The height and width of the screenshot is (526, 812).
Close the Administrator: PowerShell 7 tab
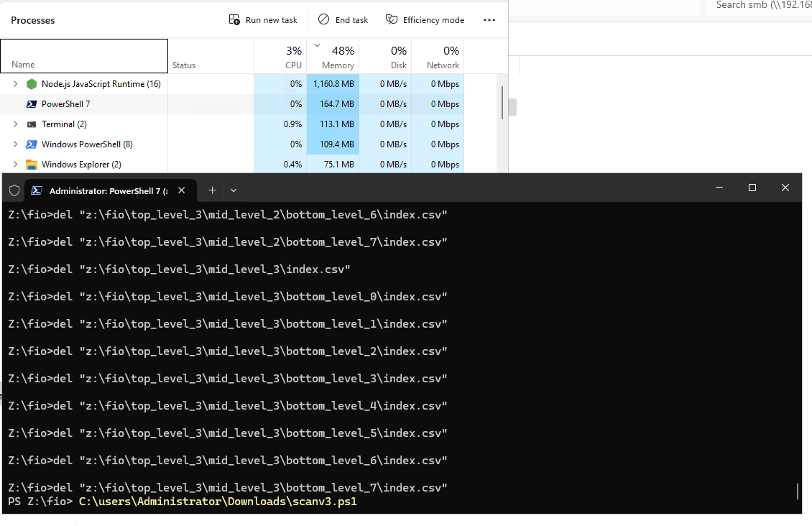point(182,190)
